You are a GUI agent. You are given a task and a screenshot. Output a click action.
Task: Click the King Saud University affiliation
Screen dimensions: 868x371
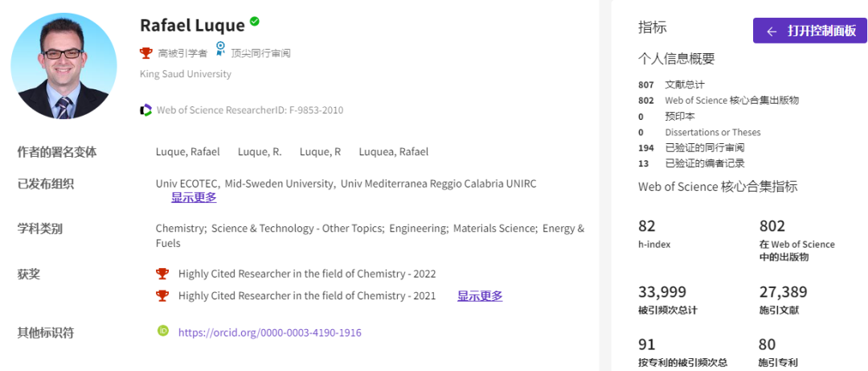[x=186, y=74]
